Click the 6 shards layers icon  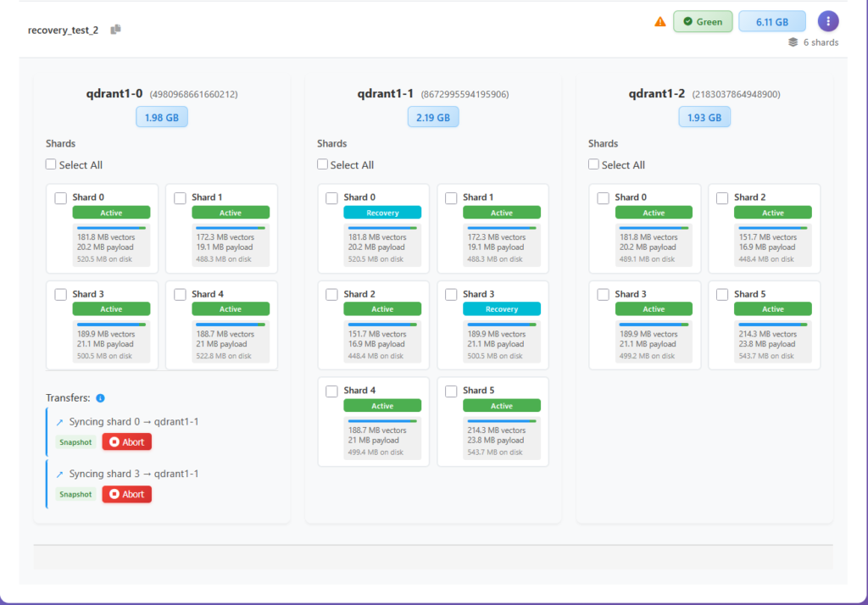793,42
